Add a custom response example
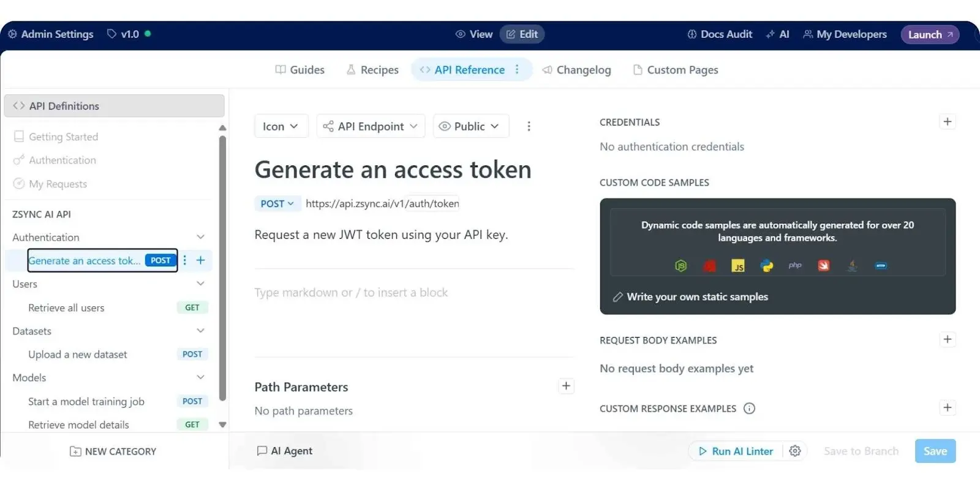This screenshot has height=490, width=980. coord(947,408)
